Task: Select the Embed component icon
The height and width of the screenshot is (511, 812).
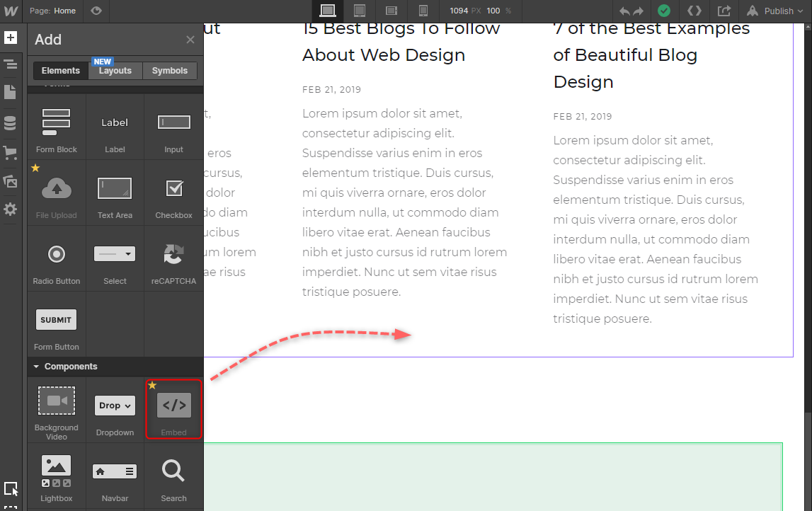Action: (x=173, y=406)
